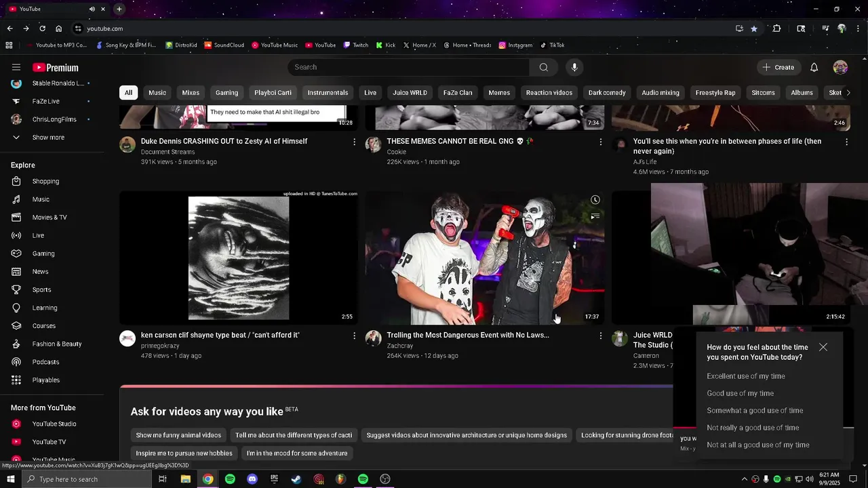Screen dimensions: 868x488
Task: Open Trolling the Most Dangerous Event thumbnail
Action: coord(485,258)
